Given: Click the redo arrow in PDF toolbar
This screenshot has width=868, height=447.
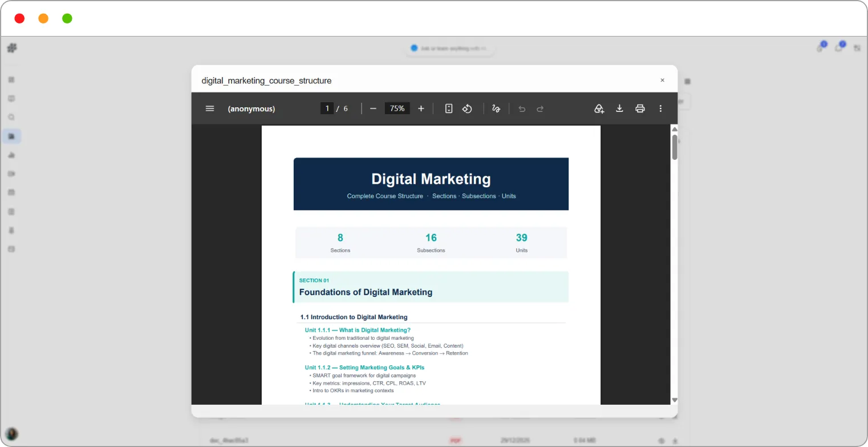Looking at the screenshot, I should click(x=540, y=108).
